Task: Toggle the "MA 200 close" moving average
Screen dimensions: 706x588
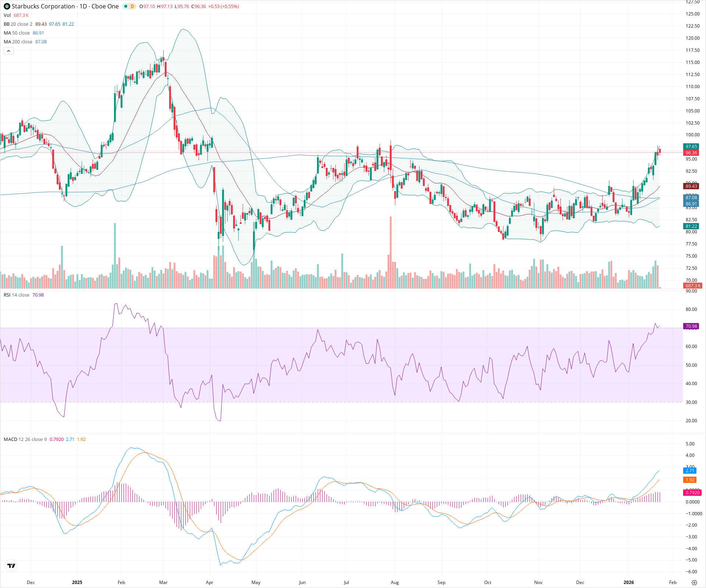Action: point(18,42)
